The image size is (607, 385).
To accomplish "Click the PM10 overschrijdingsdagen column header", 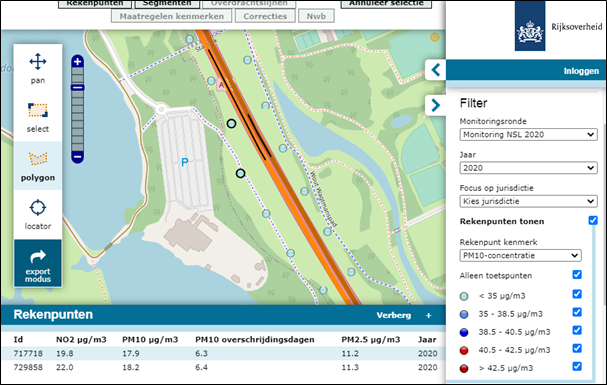I will 255,340.
